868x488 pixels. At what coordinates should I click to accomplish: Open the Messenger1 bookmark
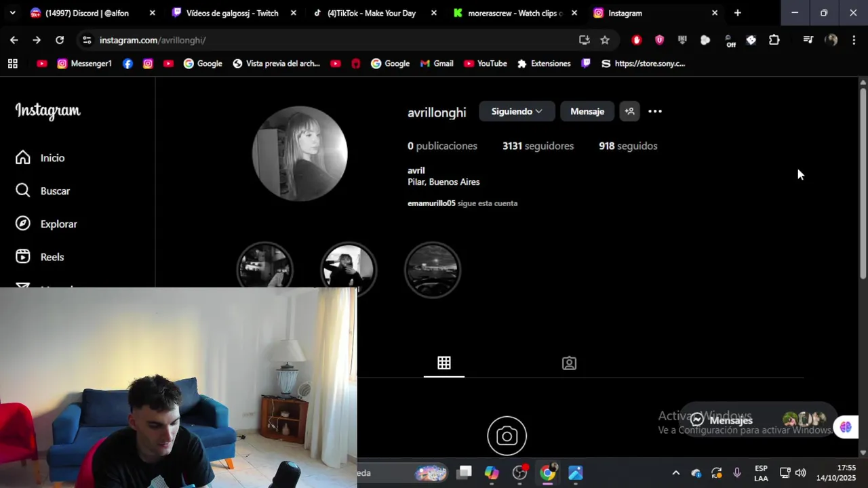(x=84, y=64)
